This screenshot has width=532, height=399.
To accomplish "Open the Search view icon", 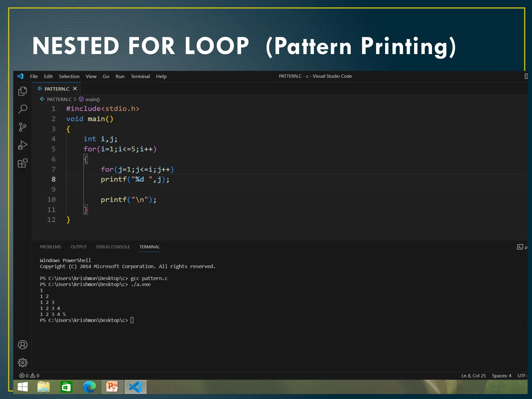I will [x=23, y=109].
